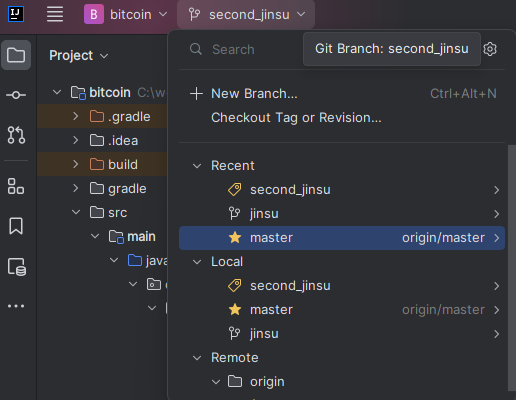This screenshot has height=400, width=516.
Task: Select jinsu branch under Recent
Action: pyautogui.click(x=342, y=214)
